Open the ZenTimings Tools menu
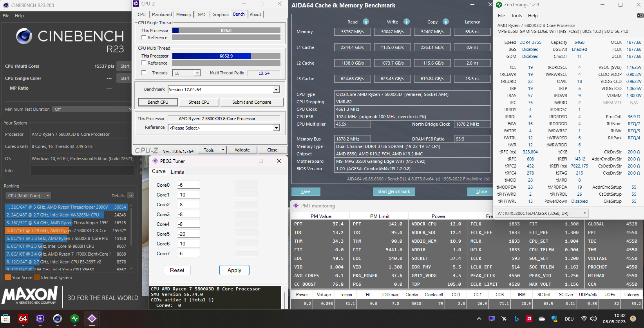Image resolution: width=644 pixels, height=328 pixels. (x=516, y=16)
